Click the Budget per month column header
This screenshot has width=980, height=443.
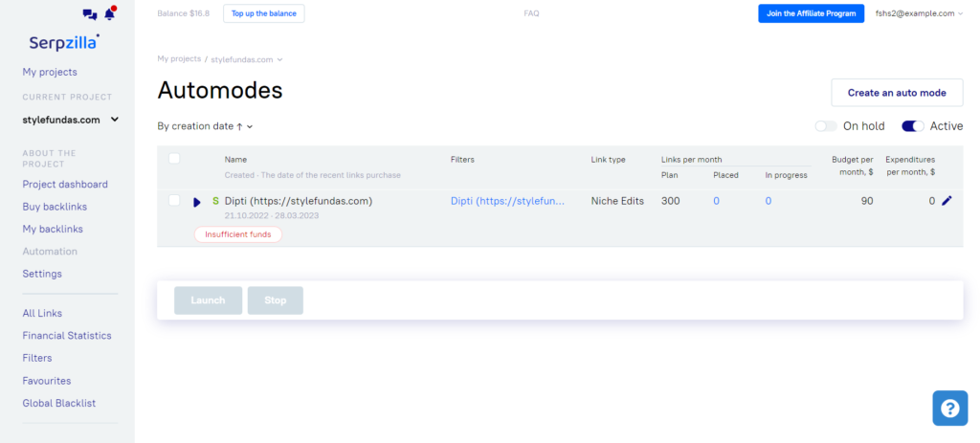click(853, 166)
